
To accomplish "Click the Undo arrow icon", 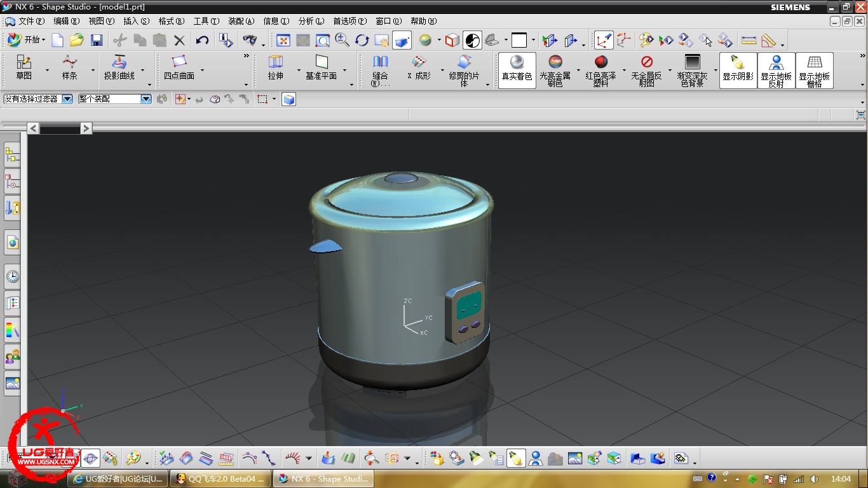I will [x=202, y=41].
